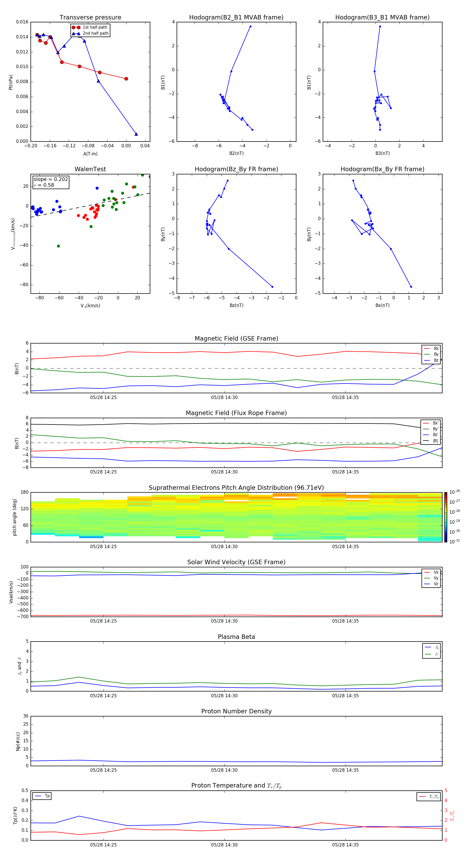Image resolution: width=473 pixels, height=868 pixels.
Task: Click the "Magnetic Field (Flux Rope Frame)" title
Action: click(236, 413)
